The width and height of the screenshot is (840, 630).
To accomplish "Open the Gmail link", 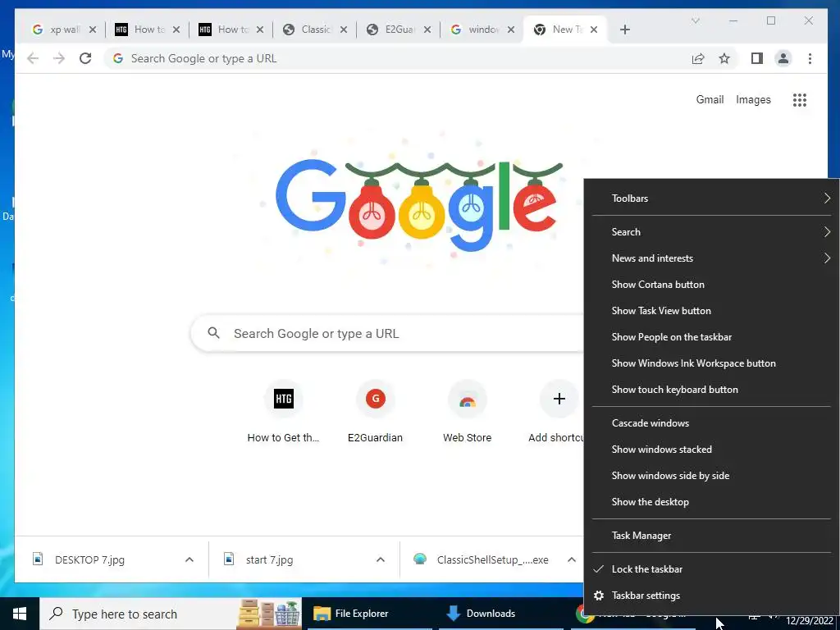I will click(x=710, y=99).
